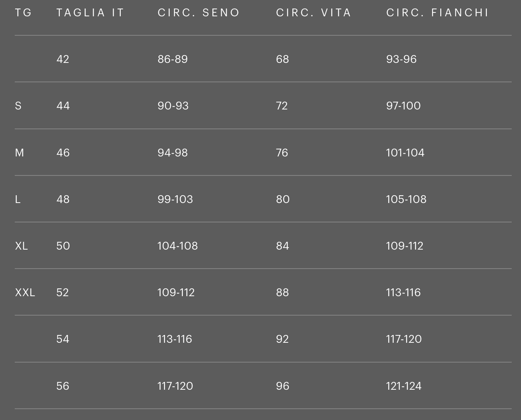Select the L size label
521x420 pixels.
point(17,200)
